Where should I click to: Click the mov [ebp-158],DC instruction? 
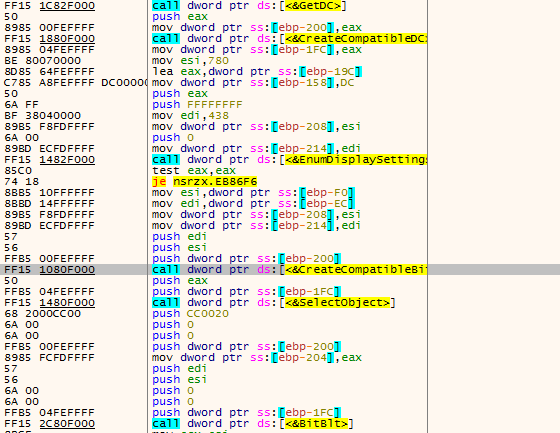tap(253, 83)
